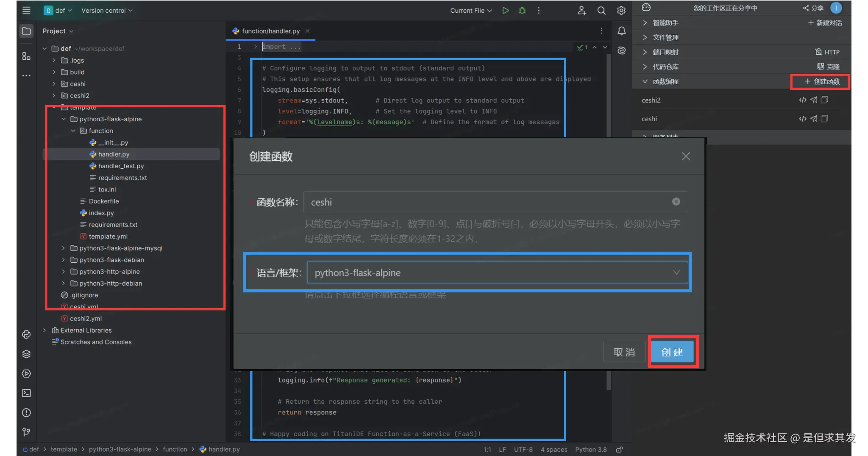868x456 pixels.
Task: Open the Terminal tool window
Action: point(26,393)
